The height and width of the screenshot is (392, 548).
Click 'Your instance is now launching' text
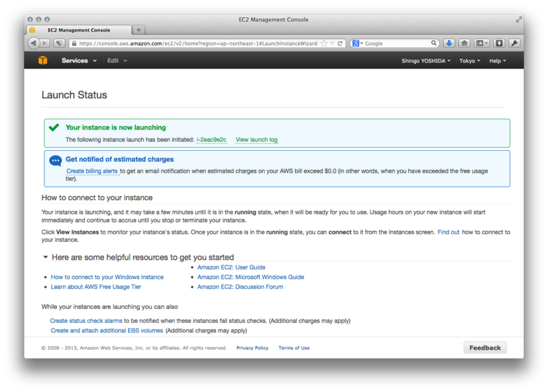(x=116, y=127)
